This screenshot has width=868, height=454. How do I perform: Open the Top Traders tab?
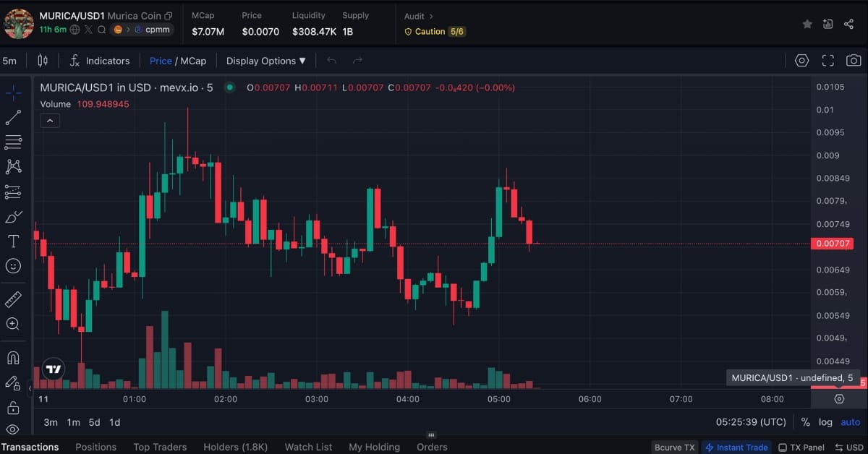(160, 447)
